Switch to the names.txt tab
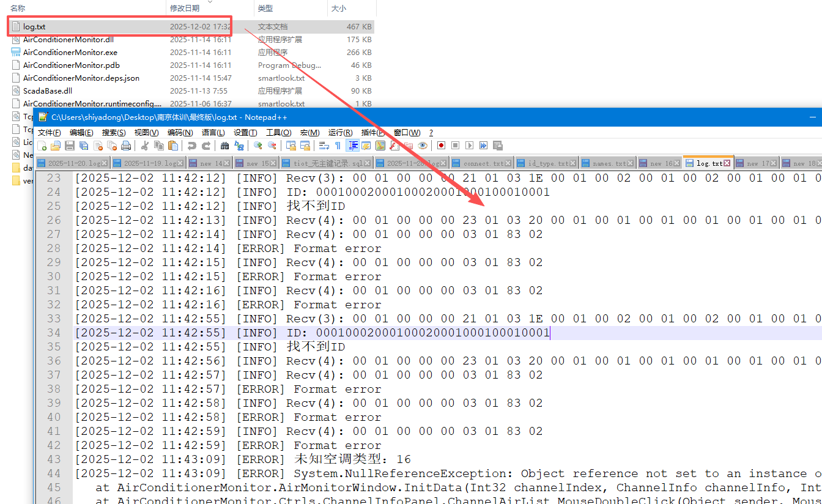This screenshot has width=822, height=504. coord(609,163)
